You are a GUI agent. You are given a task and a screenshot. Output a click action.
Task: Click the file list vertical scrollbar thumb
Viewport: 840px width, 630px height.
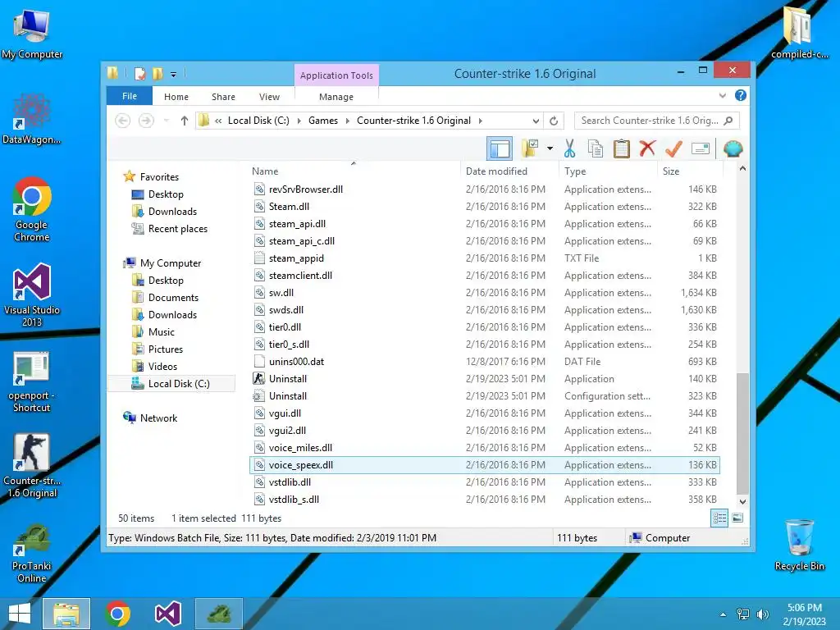pos(742,433)
